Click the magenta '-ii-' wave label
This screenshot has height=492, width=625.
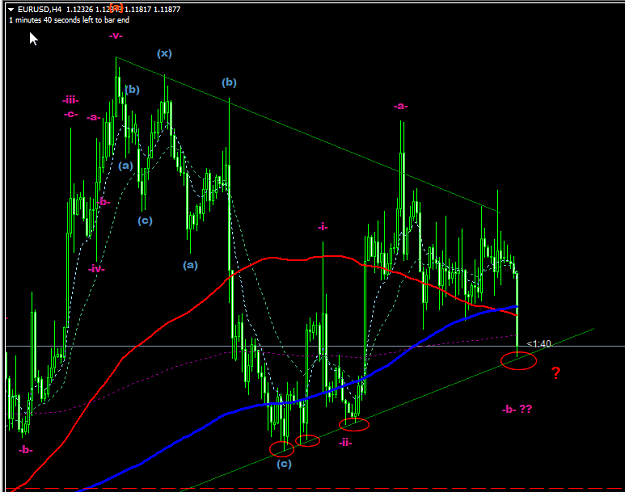(x=345, y=443)
